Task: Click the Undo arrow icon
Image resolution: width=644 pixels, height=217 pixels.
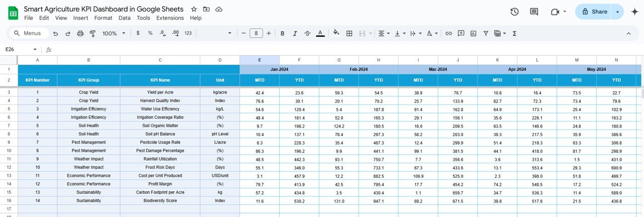Action: point(55,33)
